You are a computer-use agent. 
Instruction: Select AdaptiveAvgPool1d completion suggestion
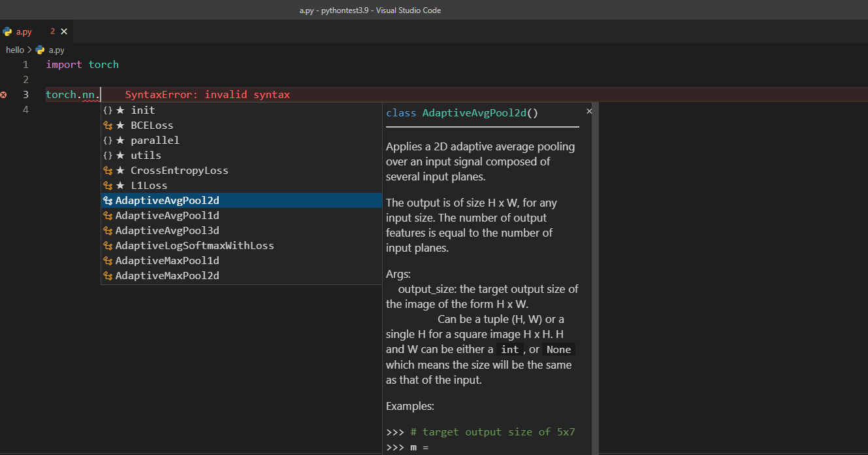pos(167,215)
